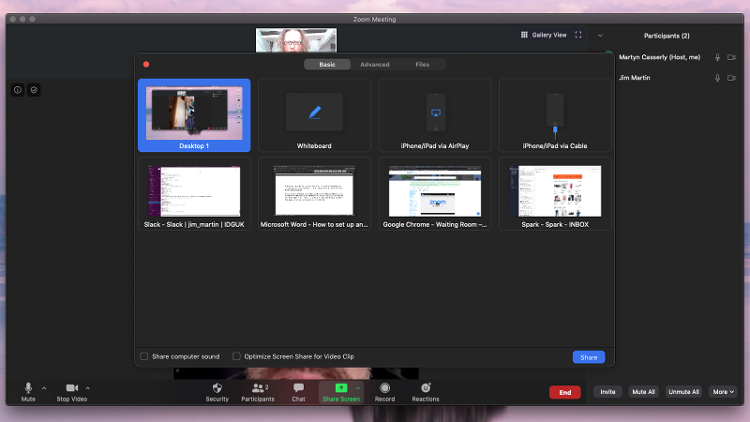Image resolution: width=750 pixels, height=422 pixels.
Task: Show the meeting information icon
Action: [x=18, y=90]
